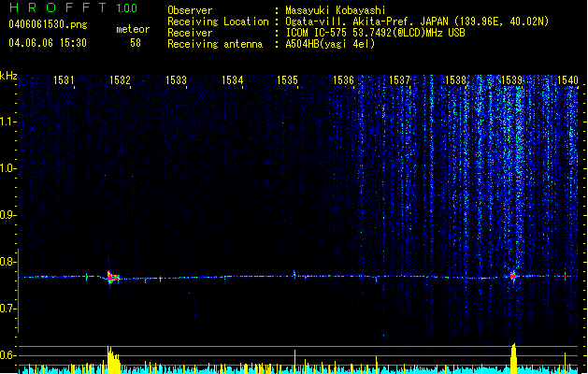Screen dimensions: 588x374
Task: Click the 1540 time marker
Action: pos(567,80)
